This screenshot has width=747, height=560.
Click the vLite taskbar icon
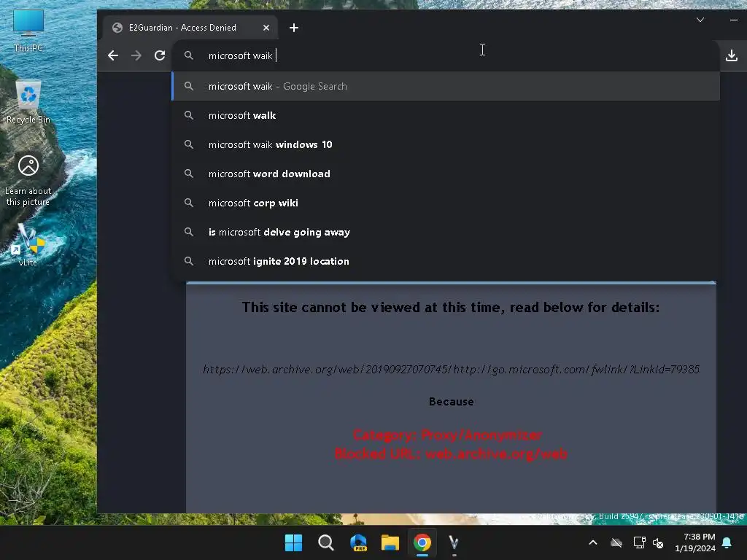tap(454, 542)
